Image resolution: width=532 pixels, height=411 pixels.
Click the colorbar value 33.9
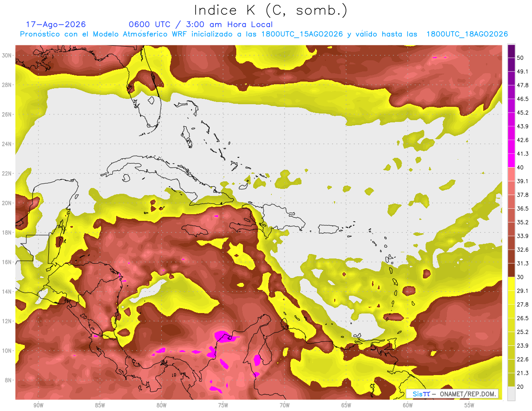pos(523,236)
